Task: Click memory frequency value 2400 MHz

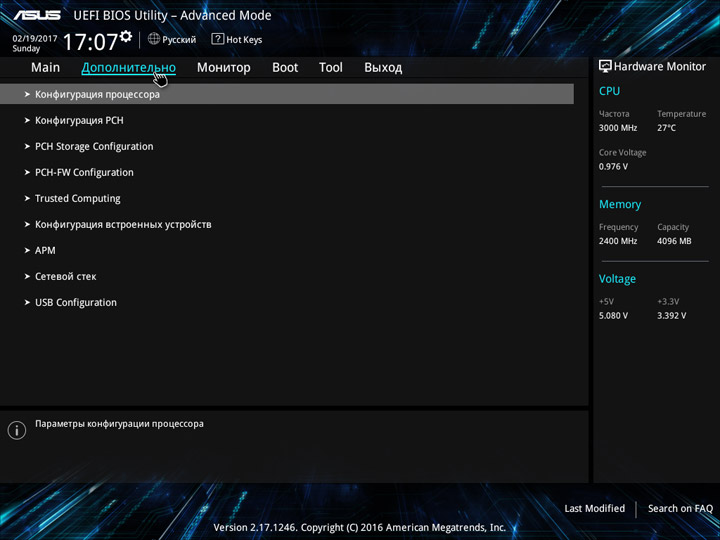Action: [x=618, y=241]
